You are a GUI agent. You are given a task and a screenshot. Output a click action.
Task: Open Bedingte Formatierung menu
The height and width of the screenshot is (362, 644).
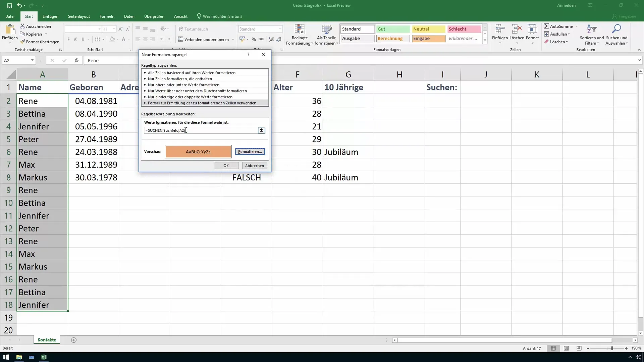click(300, 35)
